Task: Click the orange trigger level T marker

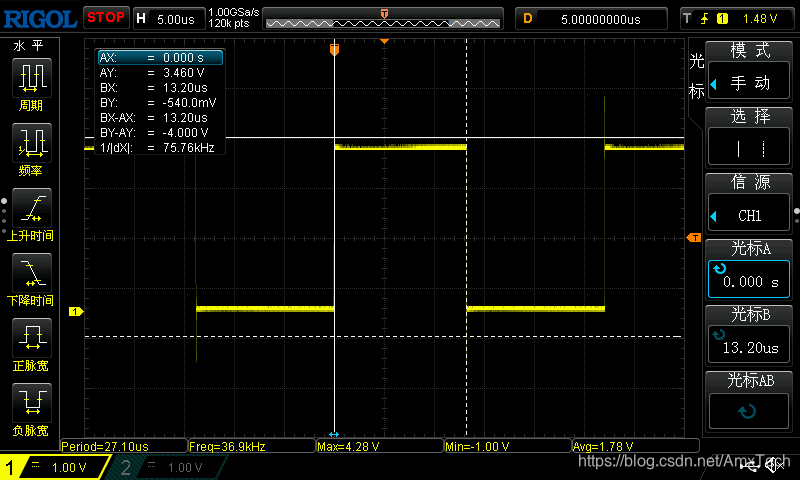Action: point(694,238)
